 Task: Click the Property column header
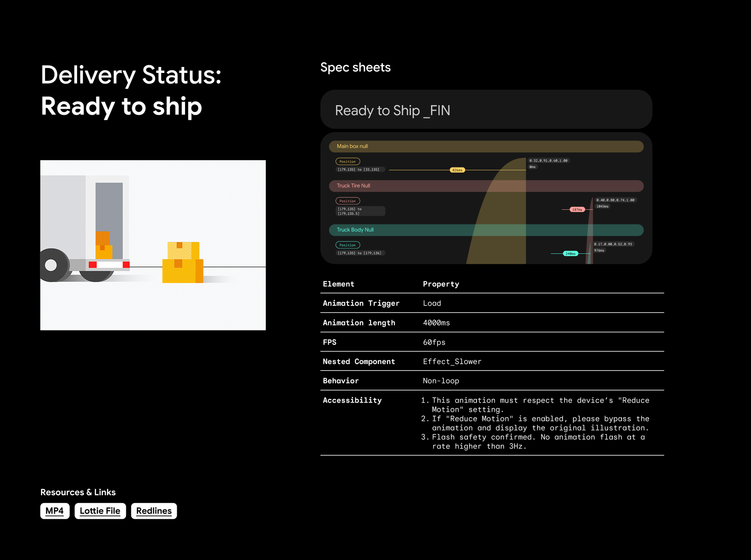click(441, 284)
